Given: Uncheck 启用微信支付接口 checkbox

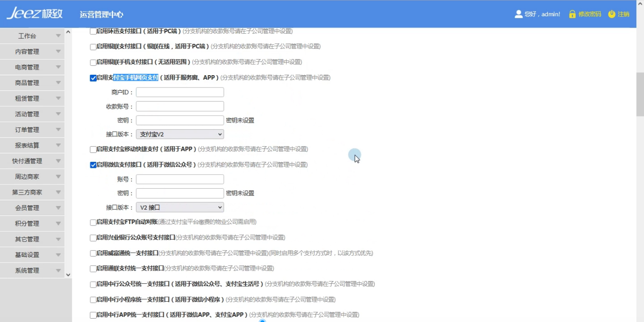Looking at the screenshot, I should point(93,165).
